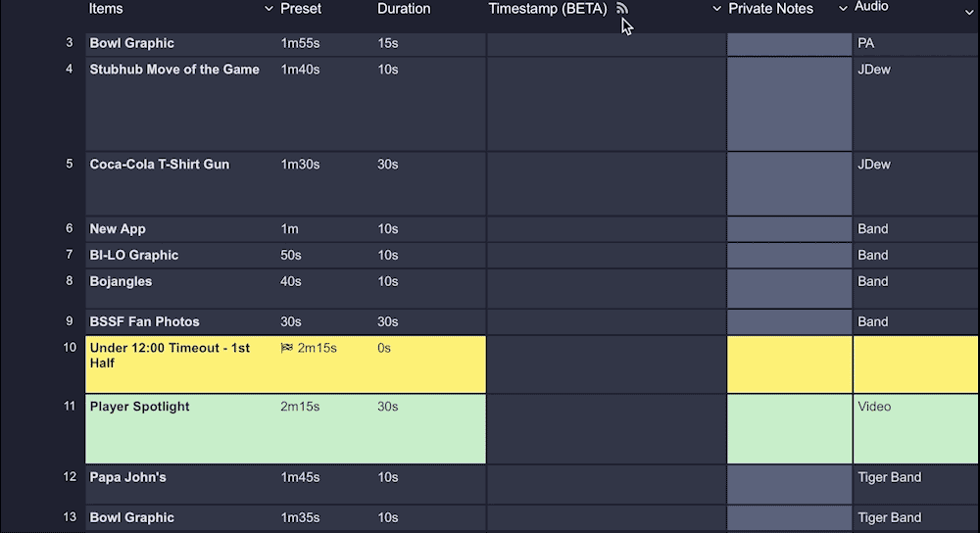Click the Private Notes cell for Player Spotlight
Screen dimensions: 980x533
[x=789, y=428]
